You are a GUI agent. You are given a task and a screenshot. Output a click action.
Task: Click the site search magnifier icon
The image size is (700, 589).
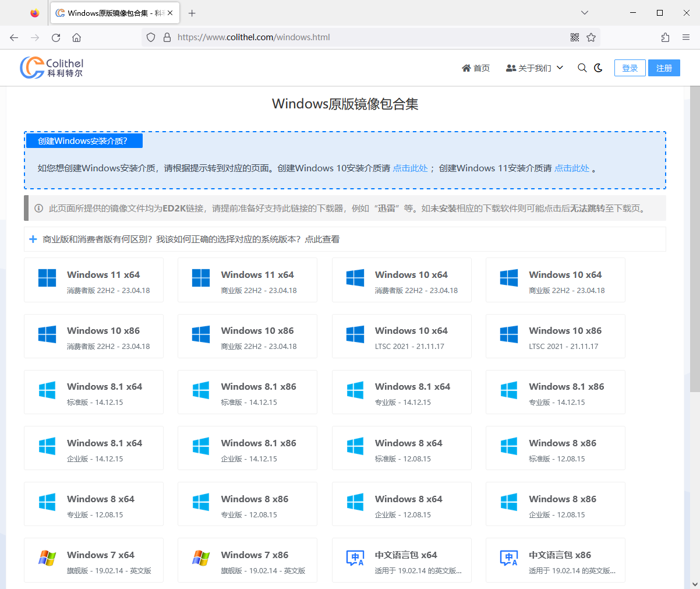582,68
